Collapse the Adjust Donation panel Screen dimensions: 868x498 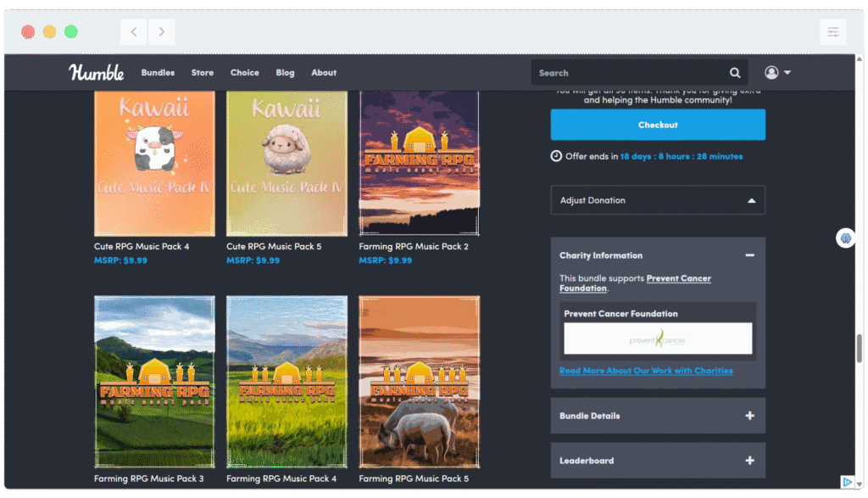click(749, 199)
